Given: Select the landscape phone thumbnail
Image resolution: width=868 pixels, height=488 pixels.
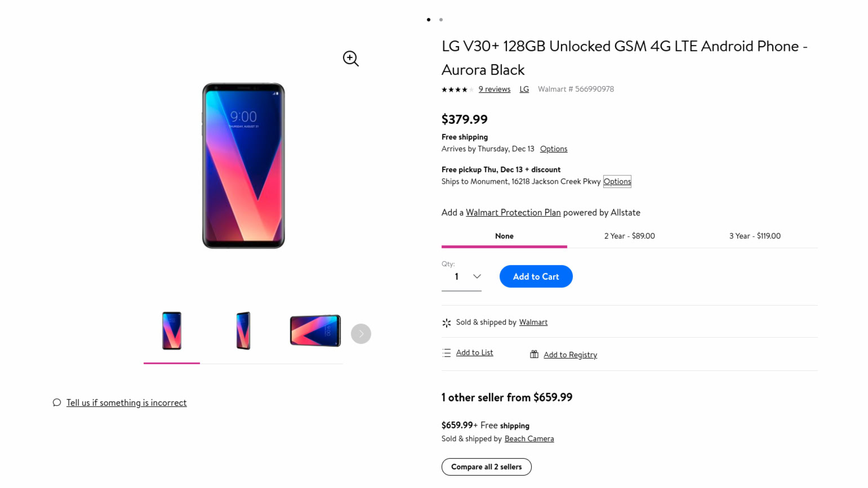Looking at the screenshot, I should click(x=315, y=331).
